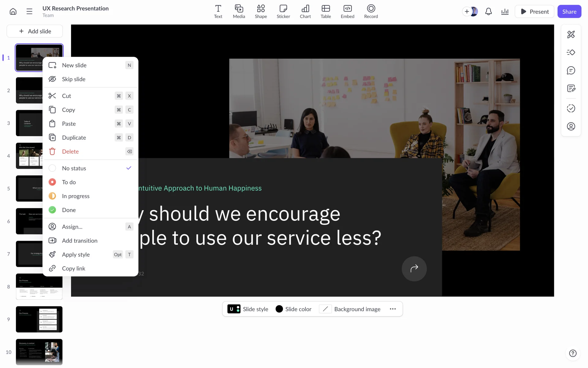Click the Share button
588x368 pixels.
pos(569,12)
